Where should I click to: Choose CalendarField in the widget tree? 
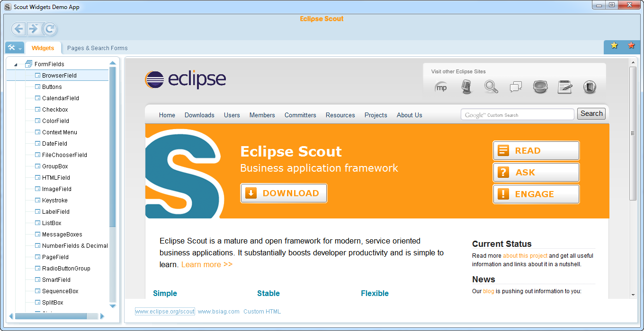(x=61, y=98)
